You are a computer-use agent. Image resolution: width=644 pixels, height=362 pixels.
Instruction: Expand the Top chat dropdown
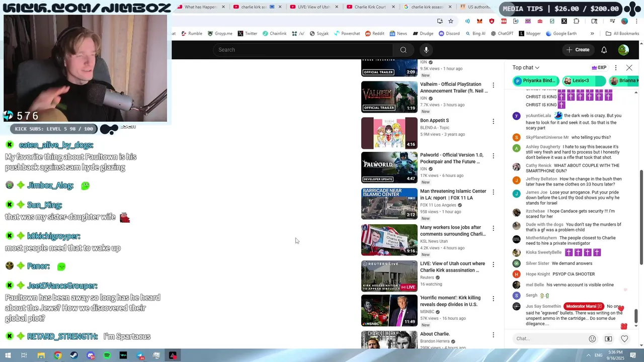pyautogui.click(x=526, y=67)
